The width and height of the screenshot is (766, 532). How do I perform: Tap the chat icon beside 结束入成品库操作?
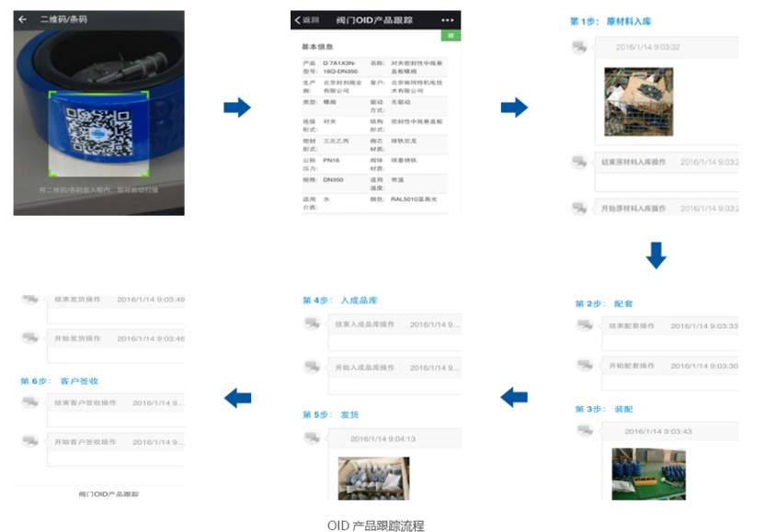point(312,323)
